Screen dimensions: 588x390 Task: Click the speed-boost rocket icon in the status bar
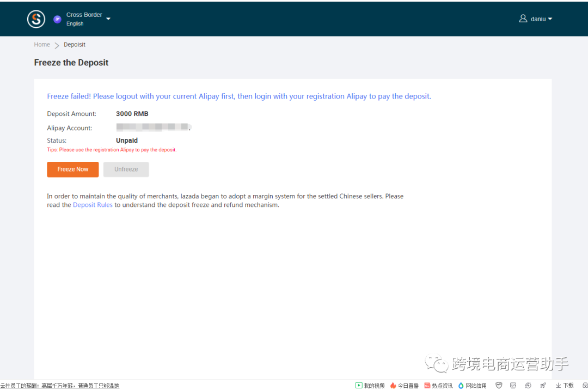point(543,385)
